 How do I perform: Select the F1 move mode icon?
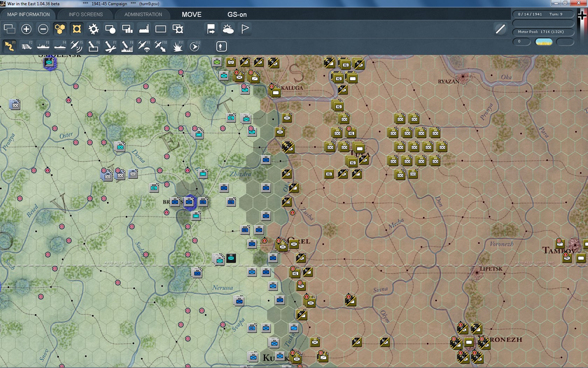click(9, 46)
